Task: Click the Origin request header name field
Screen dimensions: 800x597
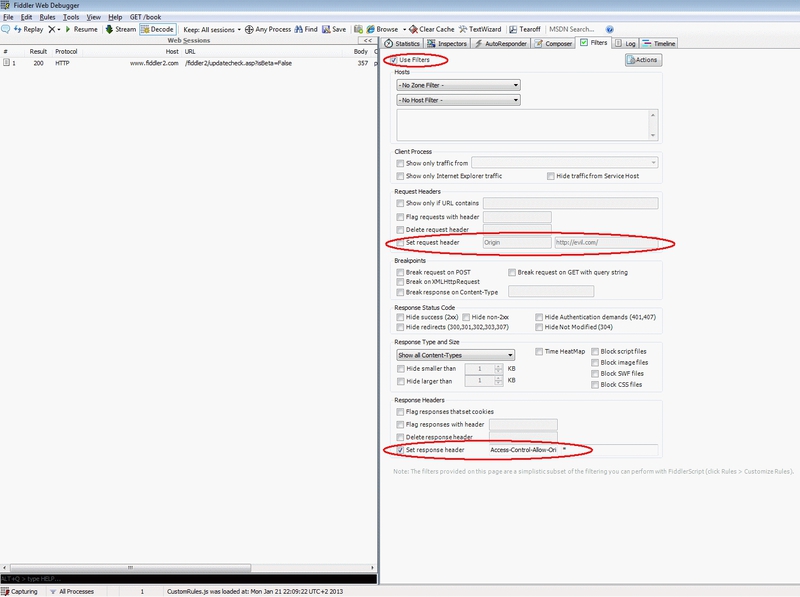Action: (x=517, y=243)
